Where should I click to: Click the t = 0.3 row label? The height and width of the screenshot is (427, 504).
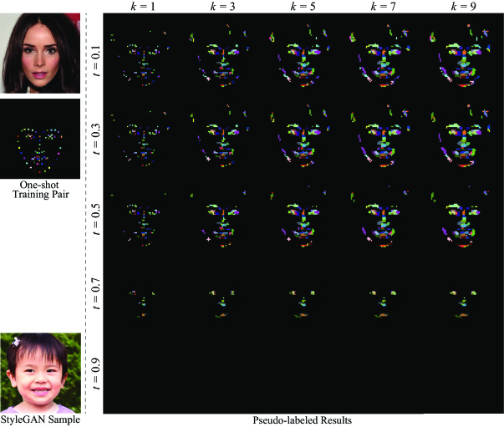[x=96, y=139]
